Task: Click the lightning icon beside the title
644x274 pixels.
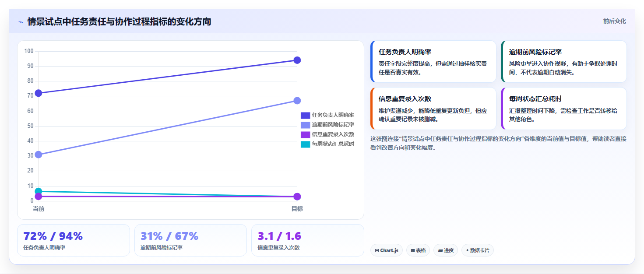Action: 21,22
